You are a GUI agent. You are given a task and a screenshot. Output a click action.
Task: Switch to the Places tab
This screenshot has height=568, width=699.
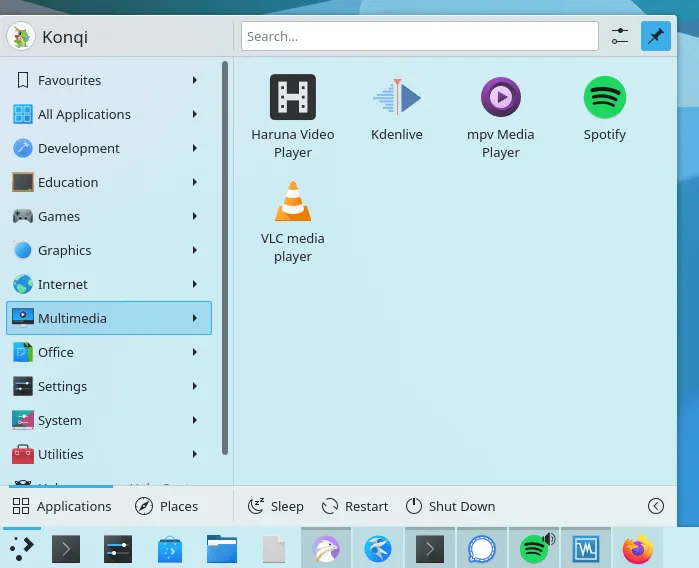167,506
